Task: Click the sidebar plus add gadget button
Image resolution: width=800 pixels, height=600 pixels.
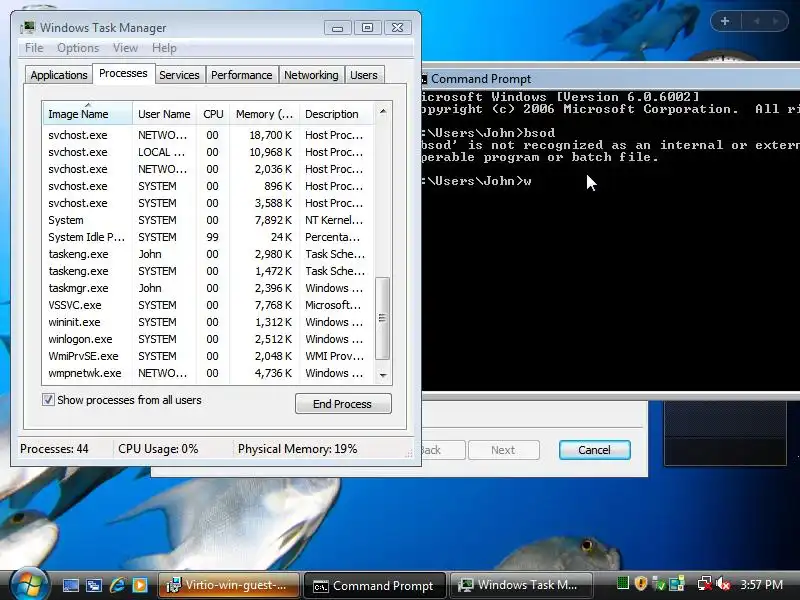Action: tap(725, 21)
